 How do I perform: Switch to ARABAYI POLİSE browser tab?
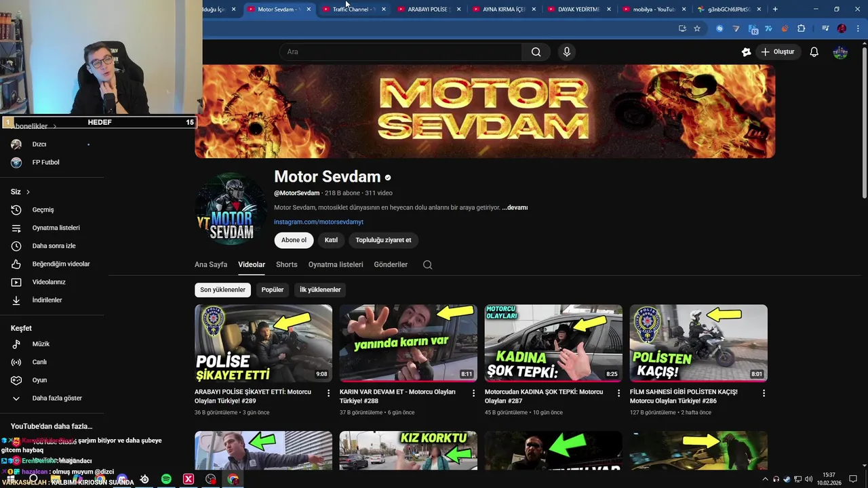(429, 9)
